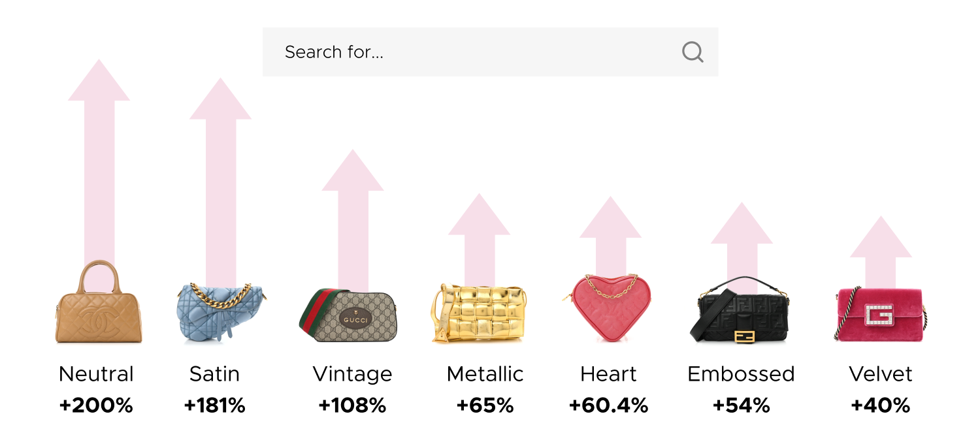
Task: Click the pink arrow above the Vintage bag
Action: click(x=353, y=215)
